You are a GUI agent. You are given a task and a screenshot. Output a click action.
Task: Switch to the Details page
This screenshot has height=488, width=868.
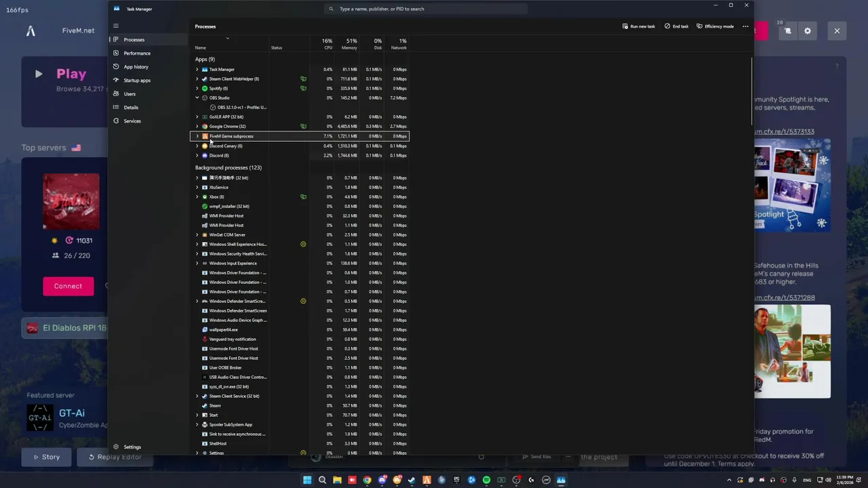pos(149,107)
